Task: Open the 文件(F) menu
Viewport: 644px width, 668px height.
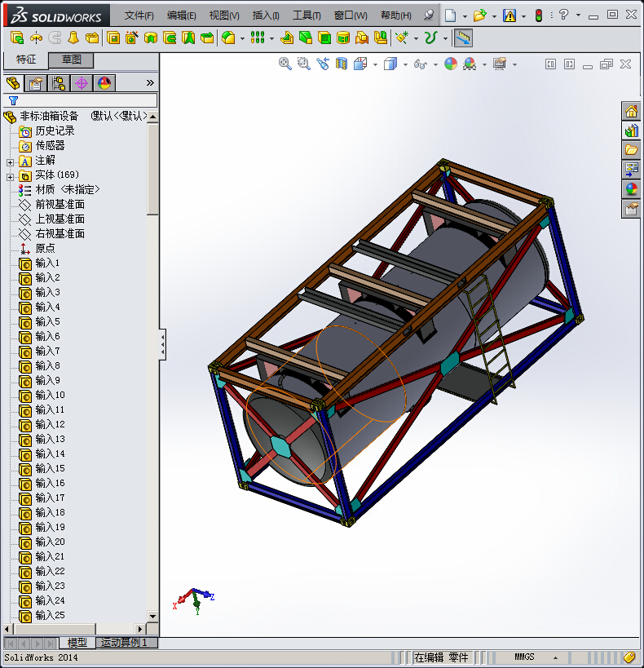Action: (x=139, y=15)
